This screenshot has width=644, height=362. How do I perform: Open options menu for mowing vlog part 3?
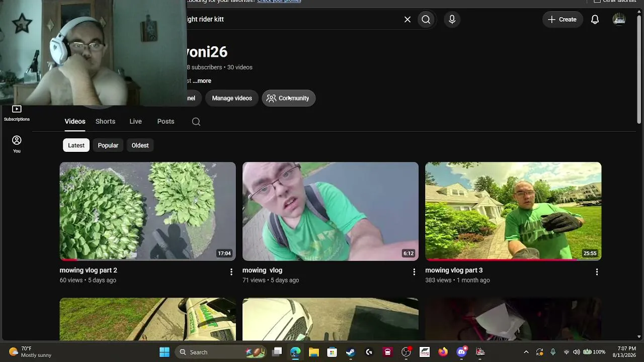tap(597, 272)
